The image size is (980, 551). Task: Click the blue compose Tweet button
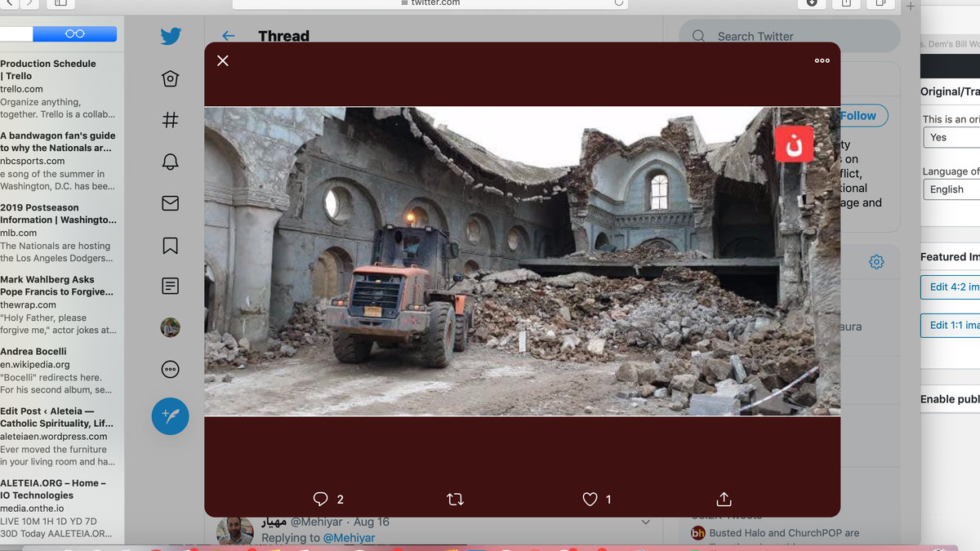pyautogui.click(x=170, y=415)
